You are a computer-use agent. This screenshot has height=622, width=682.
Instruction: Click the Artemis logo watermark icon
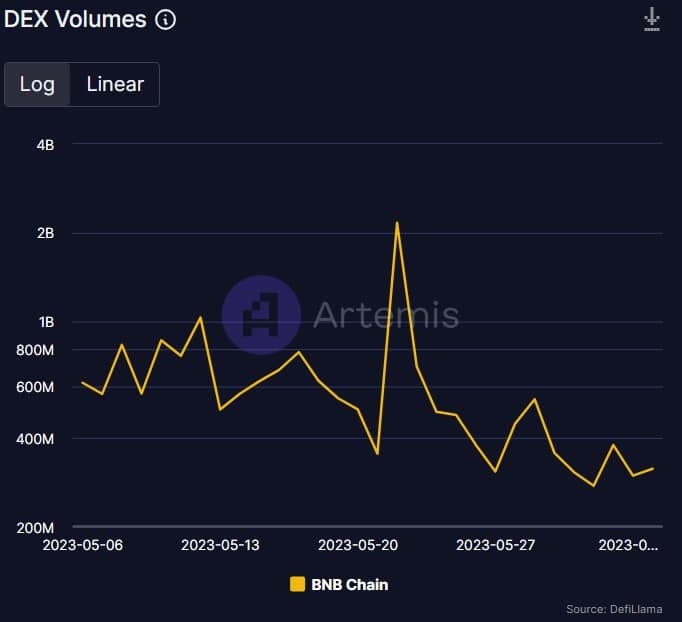[261, 315]
